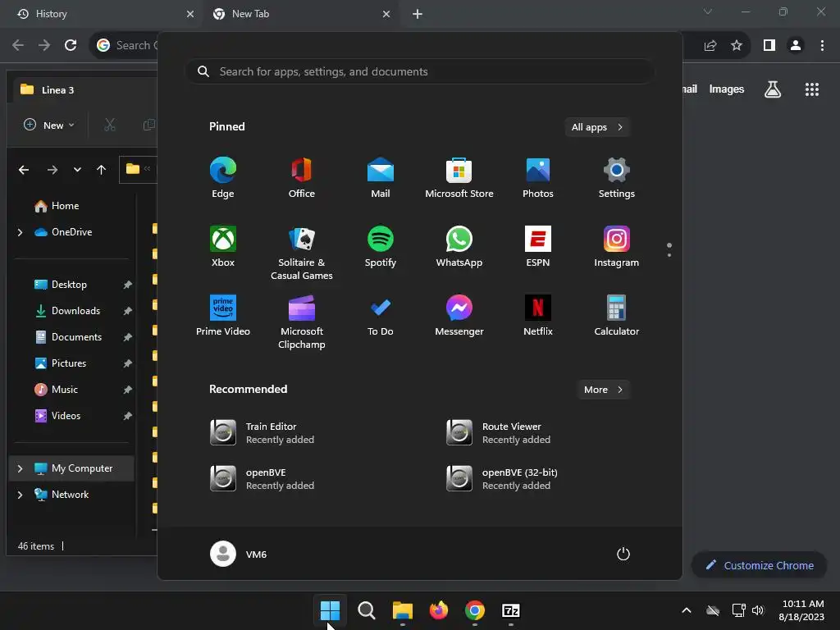The height and width of the screenshot is (630, 840).
Task: Launch Prime Video
Action: pos(223,316)
